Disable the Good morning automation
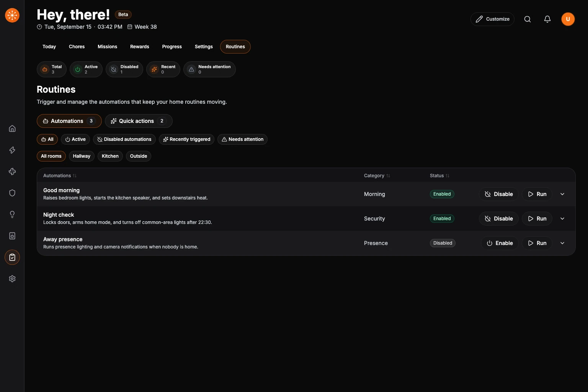 pyautogui.click(x=499, y=194)
